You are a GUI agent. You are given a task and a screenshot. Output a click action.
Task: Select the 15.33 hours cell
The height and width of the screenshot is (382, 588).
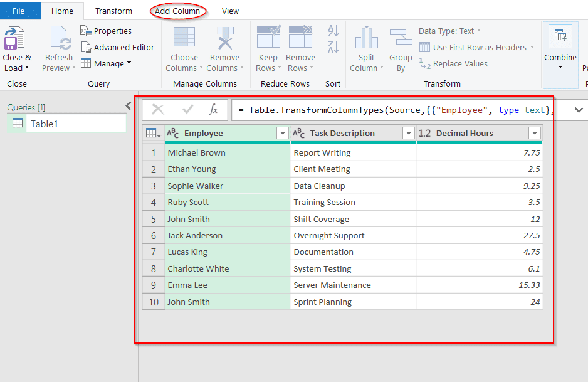[x=480, y=285]
